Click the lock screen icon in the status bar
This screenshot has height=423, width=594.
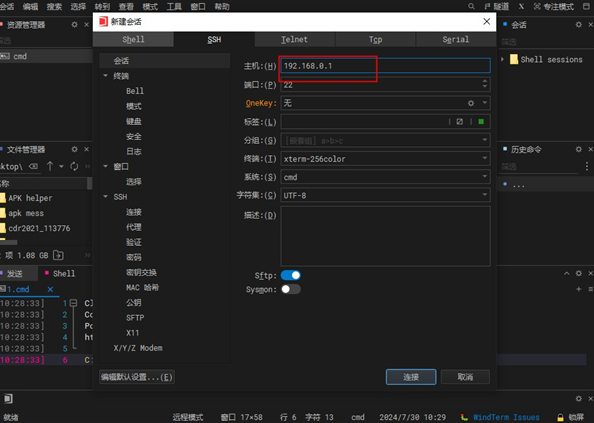[x=560, y=417]
